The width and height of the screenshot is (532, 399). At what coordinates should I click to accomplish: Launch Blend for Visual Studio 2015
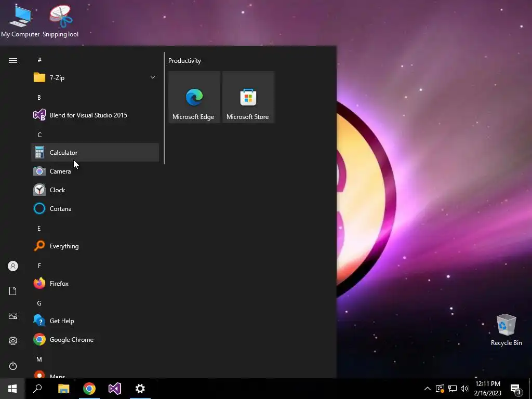95,115
